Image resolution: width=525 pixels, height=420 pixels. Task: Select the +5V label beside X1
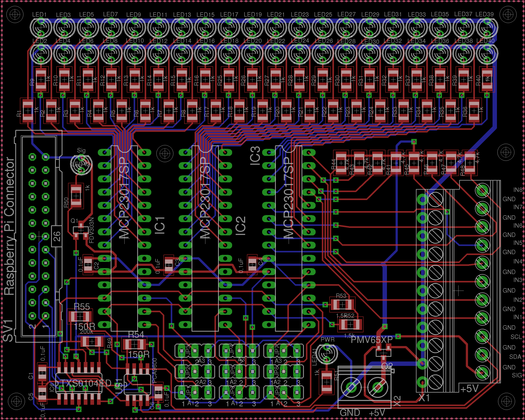pyautogui.click(x=469, y=389)
